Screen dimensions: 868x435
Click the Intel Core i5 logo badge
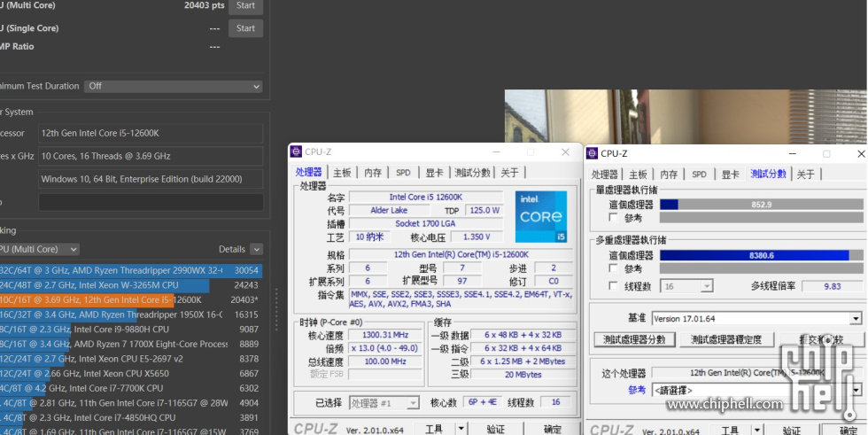tap(541, 216)
